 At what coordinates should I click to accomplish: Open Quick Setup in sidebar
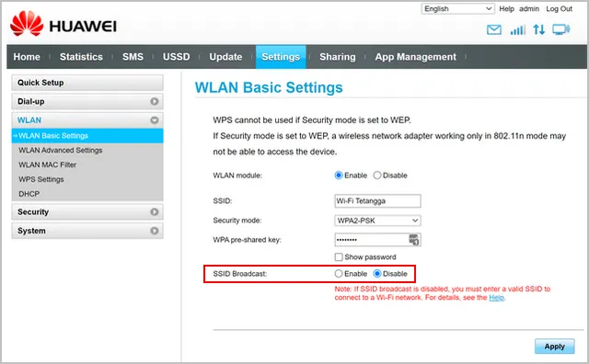tap(87, 83)
